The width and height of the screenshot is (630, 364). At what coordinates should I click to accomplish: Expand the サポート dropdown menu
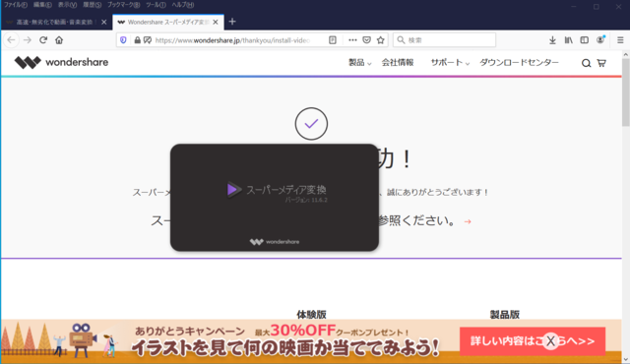450,63
